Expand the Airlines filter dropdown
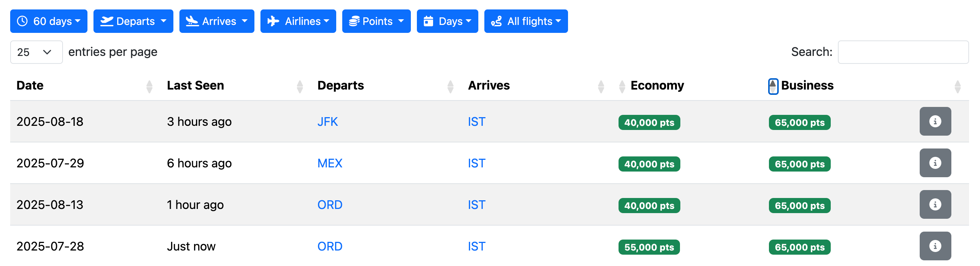980x266 pixels. [x=298, y=21]
